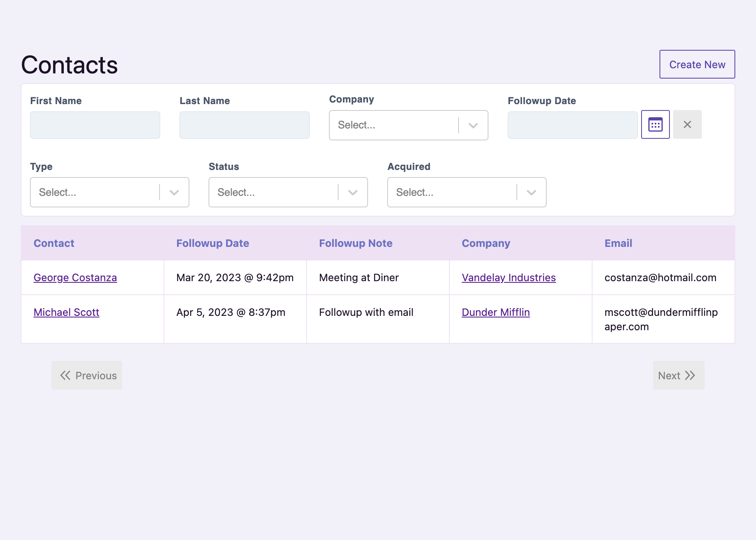Image resolution: width=756 pixels, height=540 pixels.
Task: Open George Costanza's contact record
Action: coord(75,278)
